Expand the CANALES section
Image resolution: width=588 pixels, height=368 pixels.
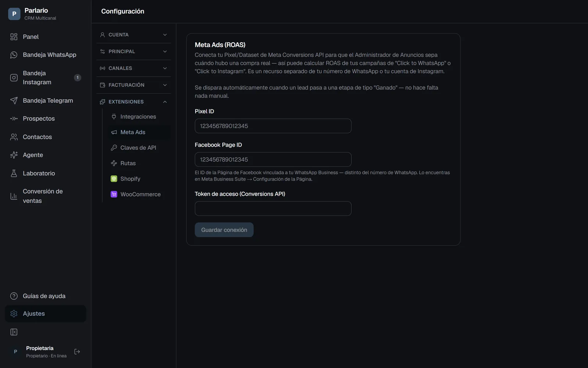(133, 68)
